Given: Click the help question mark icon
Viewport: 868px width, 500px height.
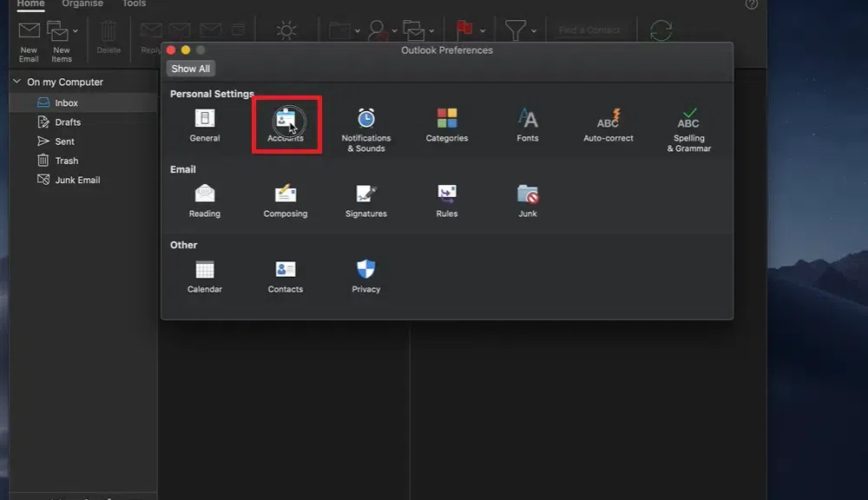Looking at the screenshot, I should 751,3.
